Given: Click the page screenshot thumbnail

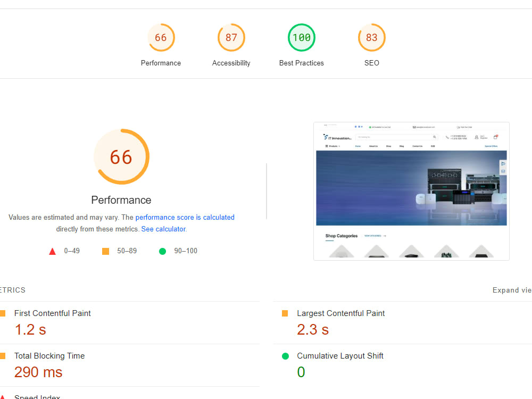Looking at the screenshot, I should [411, 191].
